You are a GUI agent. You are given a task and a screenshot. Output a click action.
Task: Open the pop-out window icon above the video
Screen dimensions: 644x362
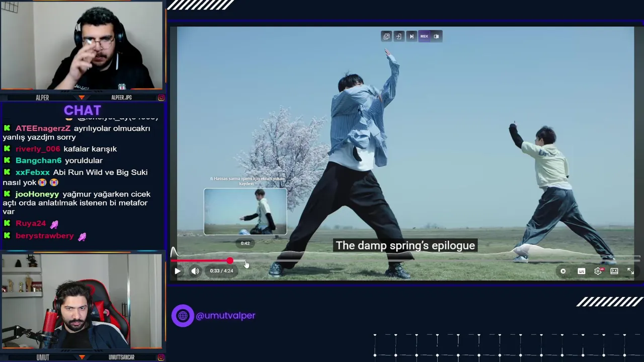[x=386, y=36]
